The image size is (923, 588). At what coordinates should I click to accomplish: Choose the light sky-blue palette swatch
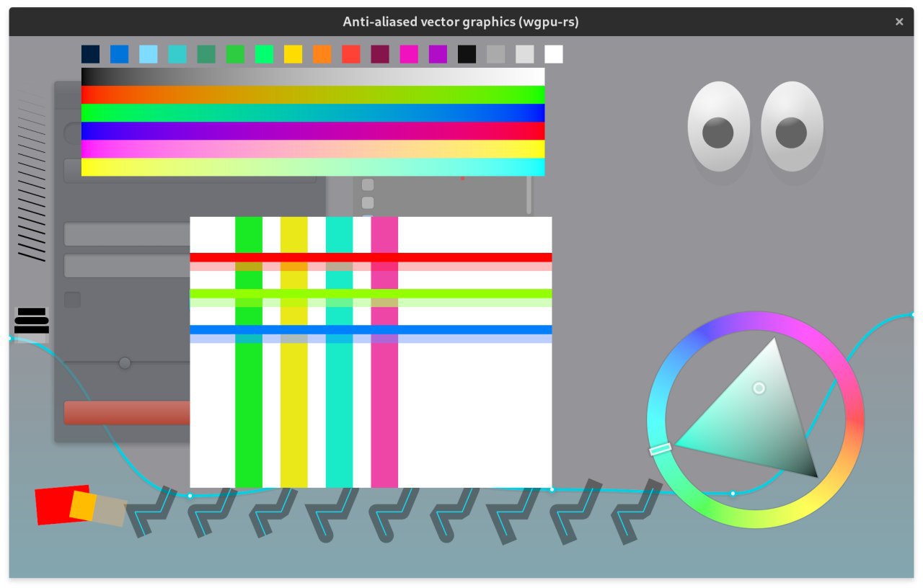tap(148, 54)
